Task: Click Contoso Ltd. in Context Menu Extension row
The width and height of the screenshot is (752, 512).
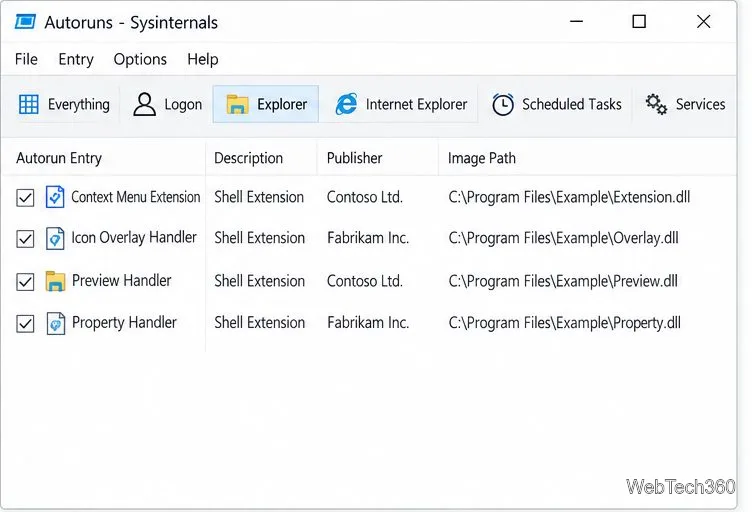Action: [364, 197]
